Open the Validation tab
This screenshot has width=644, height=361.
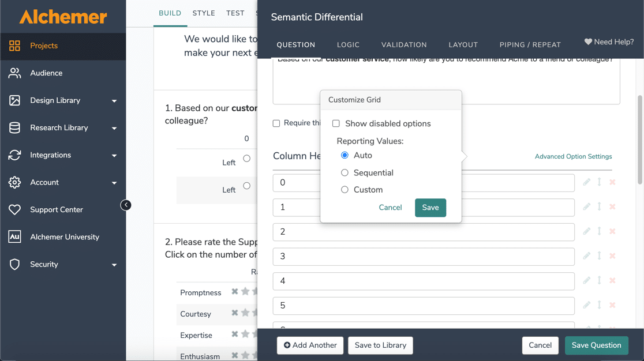404,45
